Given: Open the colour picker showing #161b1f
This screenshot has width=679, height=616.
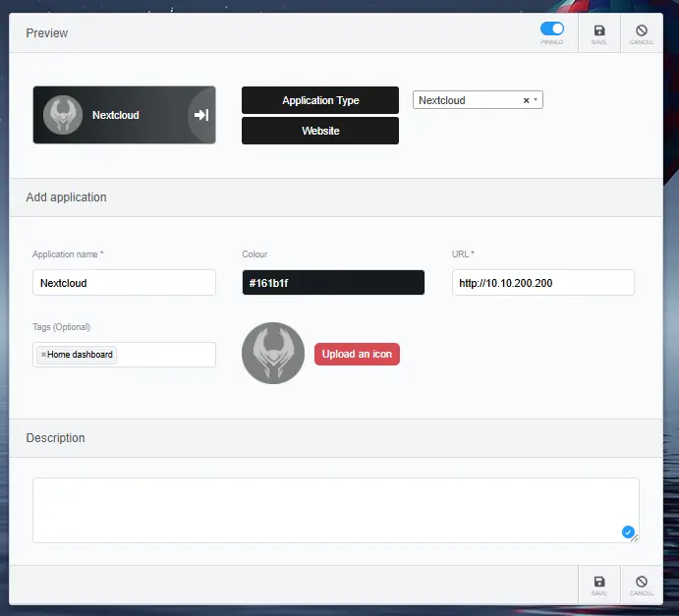Looking at the screenshot, I should pyautogui.click(x=333, y=283).
